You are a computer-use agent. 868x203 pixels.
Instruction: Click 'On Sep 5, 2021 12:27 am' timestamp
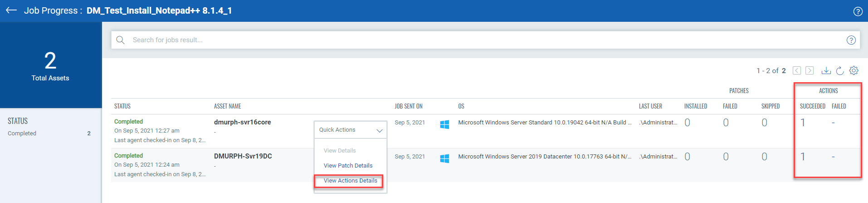tap(147, 131)
